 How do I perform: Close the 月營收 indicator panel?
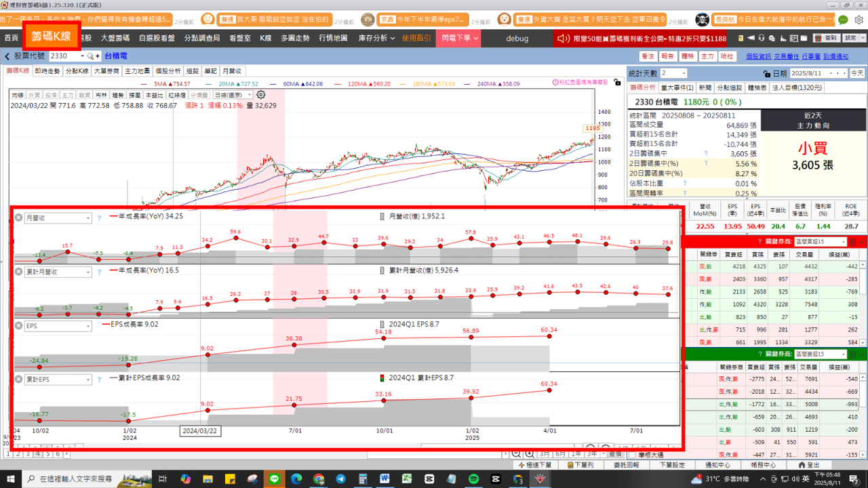click(x=18, y=218)
